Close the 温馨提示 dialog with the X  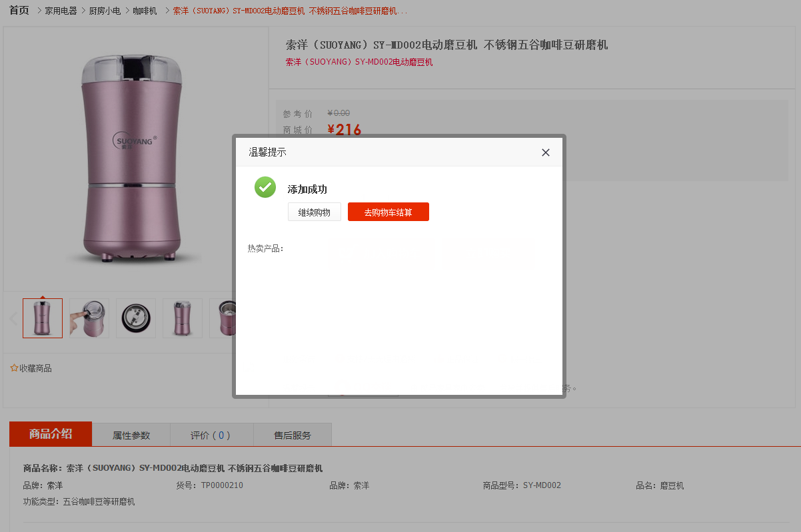[x=546, y=152]
